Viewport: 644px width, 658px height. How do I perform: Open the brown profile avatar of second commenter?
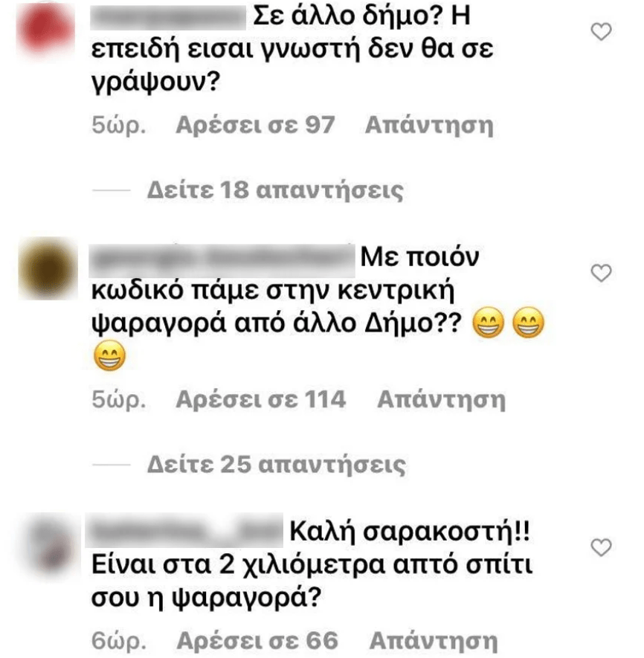[x=48, y=268]
